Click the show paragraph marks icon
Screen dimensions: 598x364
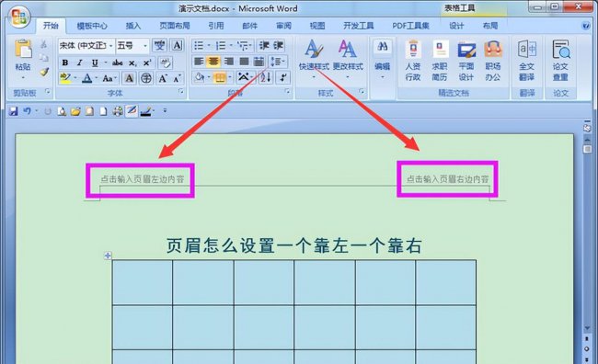pos(283,78)
